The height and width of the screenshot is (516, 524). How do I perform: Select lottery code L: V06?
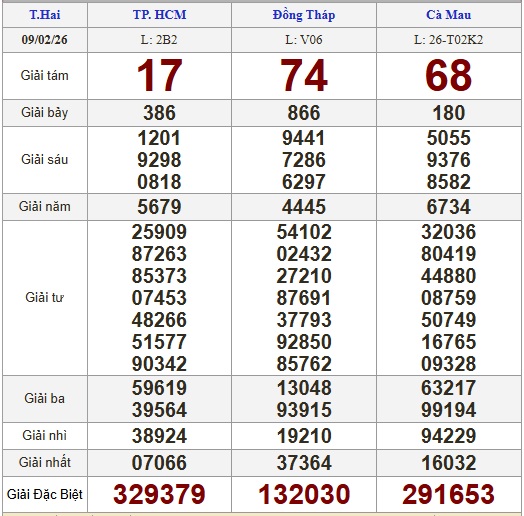[x=304, y=40]
